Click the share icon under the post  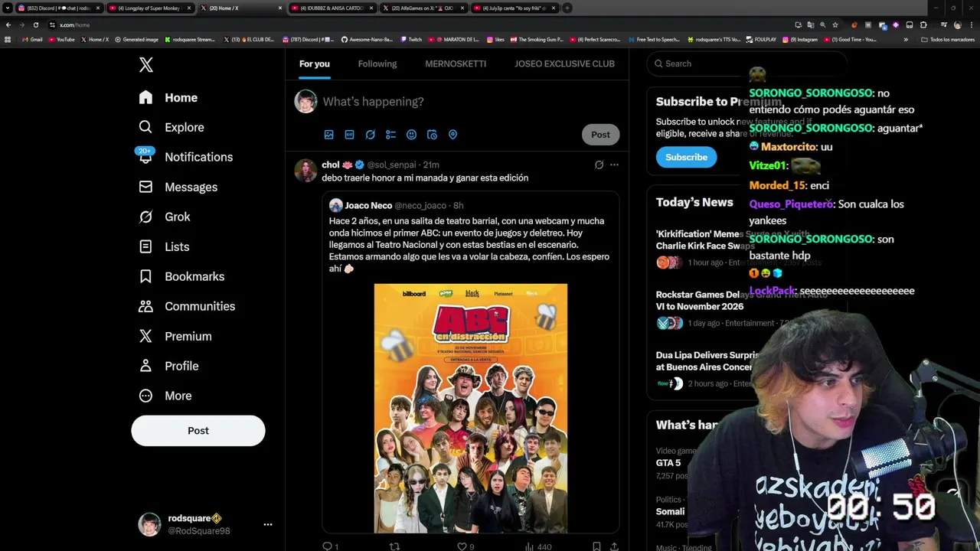point(614,546)
